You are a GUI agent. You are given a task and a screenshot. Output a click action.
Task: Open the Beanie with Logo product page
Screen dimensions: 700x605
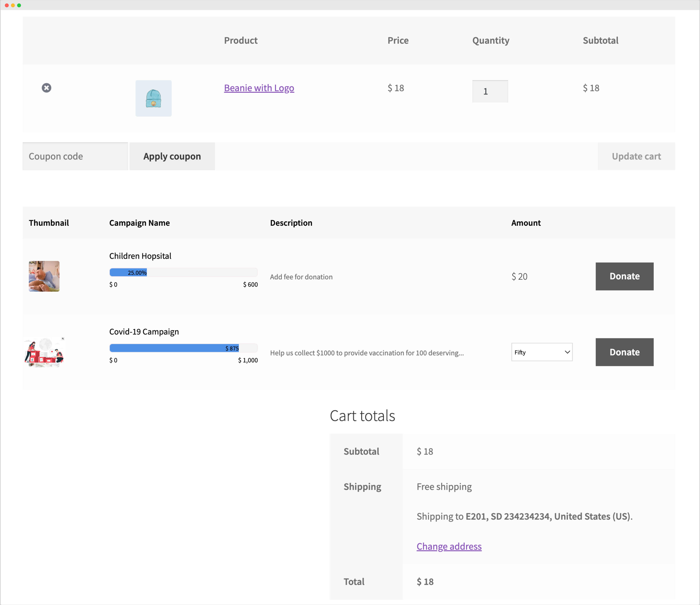[259, 88]
